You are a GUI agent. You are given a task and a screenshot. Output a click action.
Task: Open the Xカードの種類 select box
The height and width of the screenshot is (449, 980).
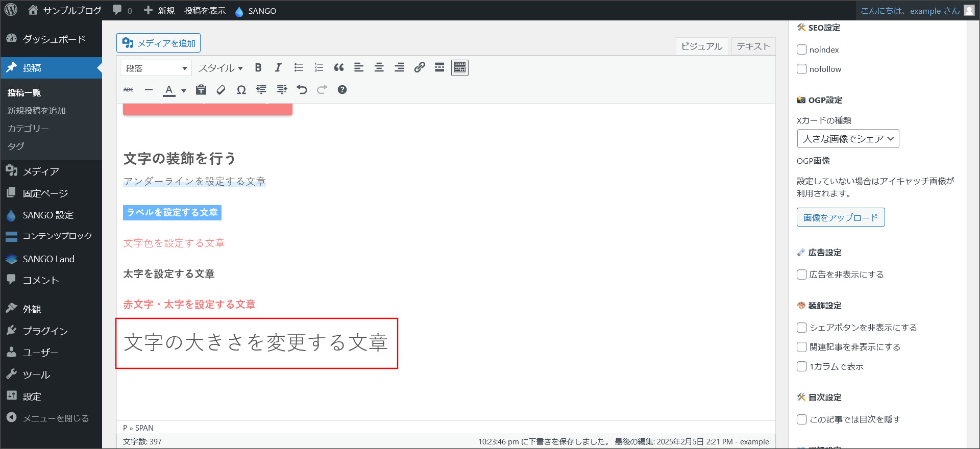(x=848, y=139)
